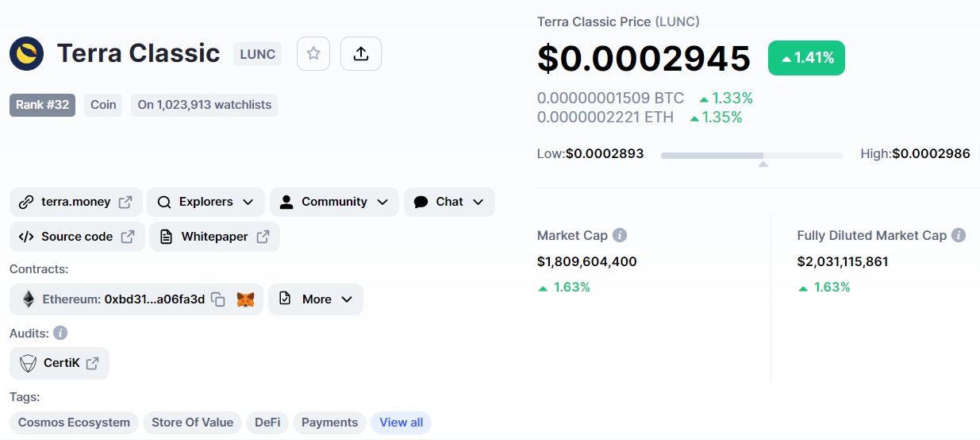Click the Audits info icon
The width and height of the screenshot is (980, 440).
(60, 333)
